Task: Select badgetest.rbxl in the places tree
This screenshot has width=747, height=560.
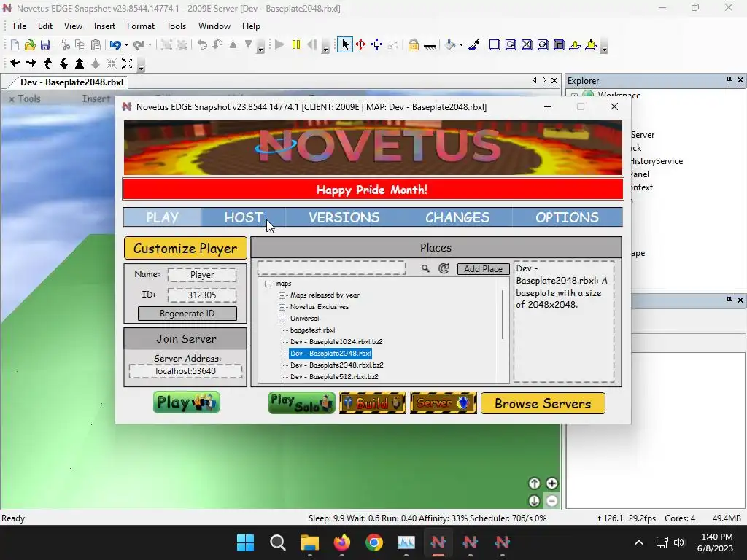Action: (312, 330)
